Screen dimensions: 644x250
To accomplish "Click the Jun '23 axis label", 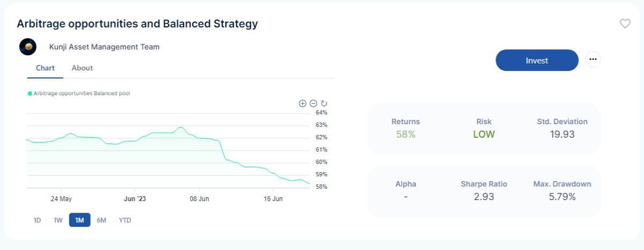I will click(135, 198).
